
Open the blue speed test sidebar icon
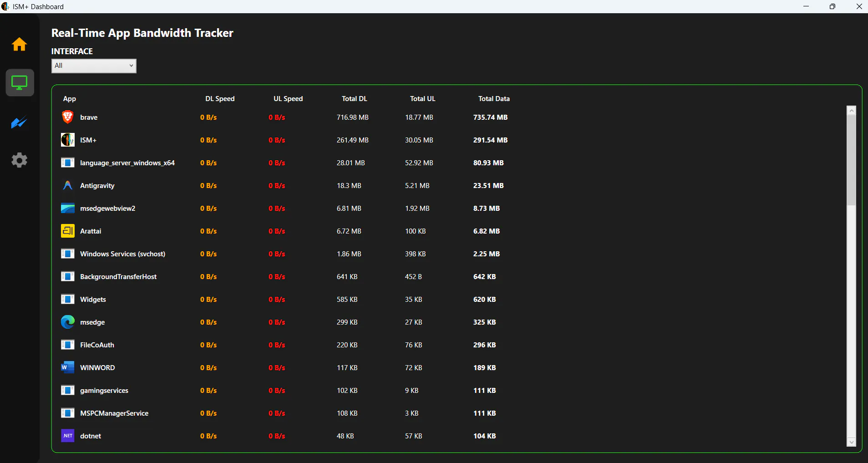pyautogui.click(x=19, y=122)
